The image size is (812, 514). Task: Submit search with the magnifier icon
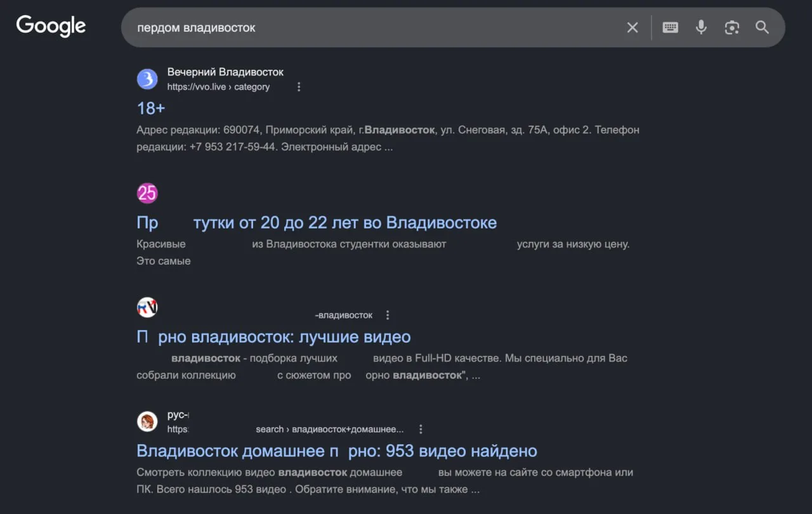click(763, 27)
